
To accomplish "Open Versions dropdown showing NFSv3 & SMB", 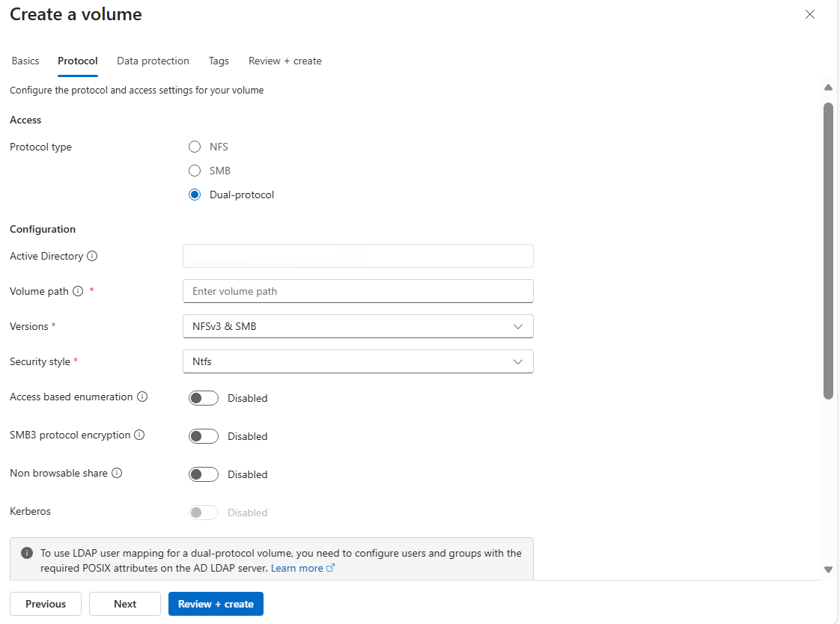I will pyautogui.click(x=358, y=326).
